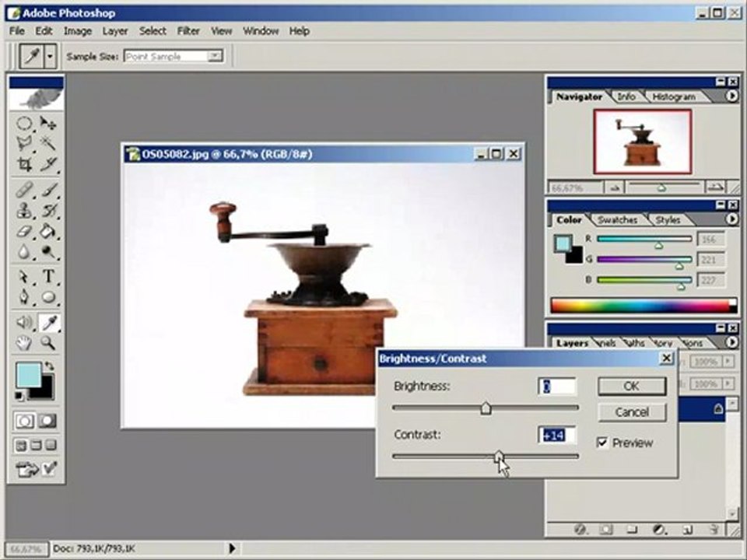Open the Navigator panel flyout menu
The height and width of the screenshot is (560, 747).
point(731,96)
